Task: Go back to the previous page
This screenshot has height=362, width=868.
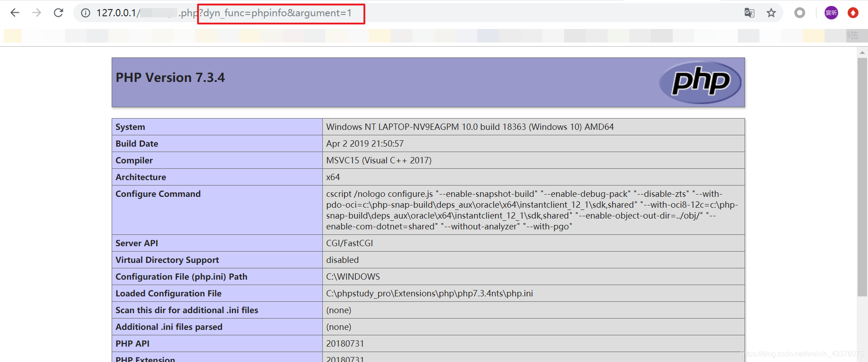Action: [15, 13]
